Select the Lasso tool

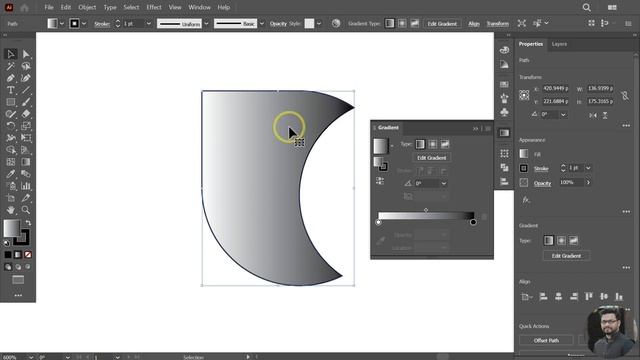(x=26, y=66)
